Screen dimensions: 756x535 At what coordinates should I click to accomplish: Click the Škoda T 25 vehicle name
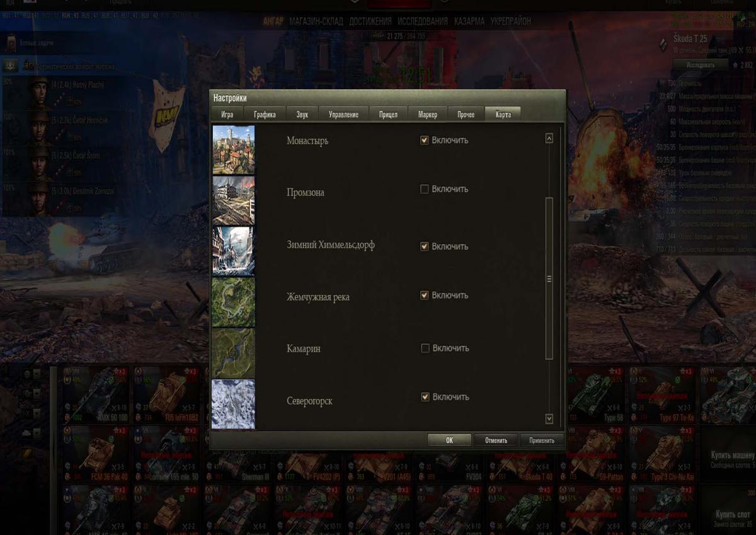coord(690,39)
